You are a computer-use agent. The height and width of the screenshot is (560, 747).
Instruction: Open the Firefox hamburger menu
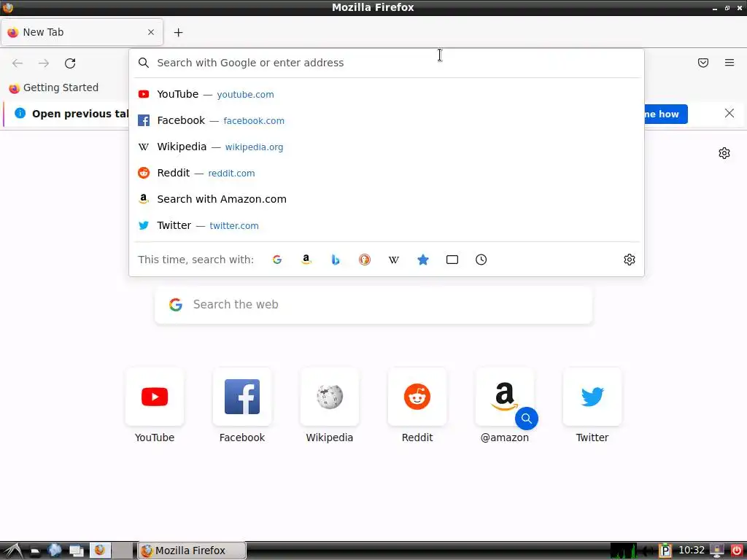point(729,63)
